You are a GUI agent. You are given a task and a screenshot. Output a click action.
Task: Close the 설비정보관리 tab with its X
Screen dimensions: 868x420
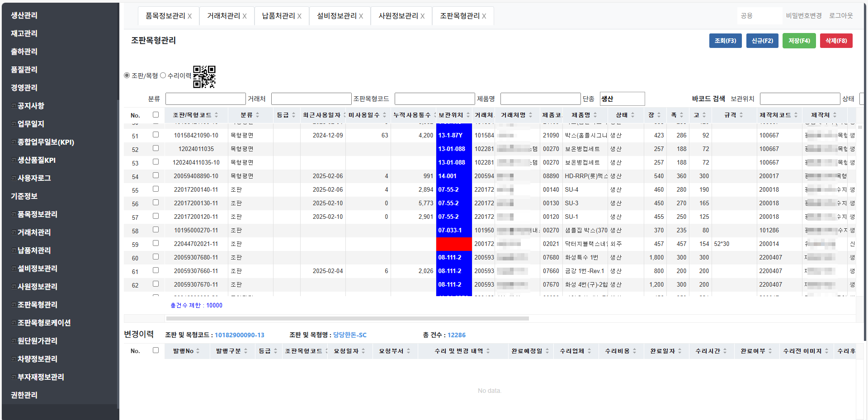pyautogui.click(x=361, y=16)
